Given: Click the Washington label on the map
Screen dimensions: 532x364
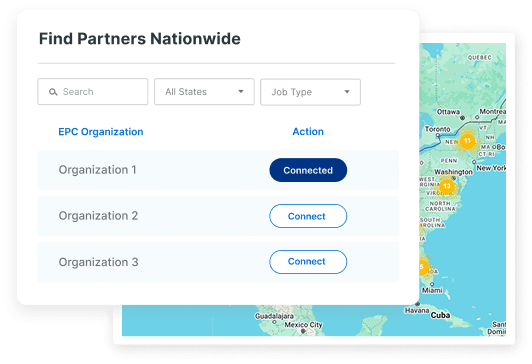Looking at the screenshot, I should [453, 172].
